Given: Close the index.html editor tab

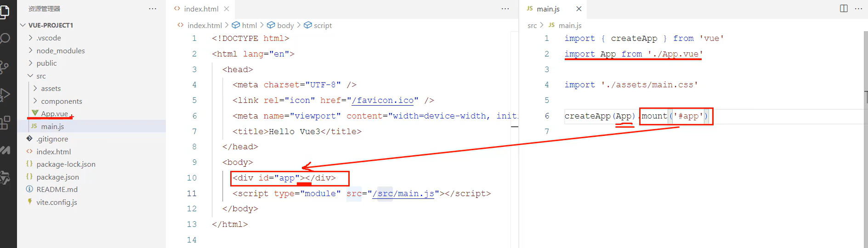Looking at the screenshot, I should click(x=227, y=9).
